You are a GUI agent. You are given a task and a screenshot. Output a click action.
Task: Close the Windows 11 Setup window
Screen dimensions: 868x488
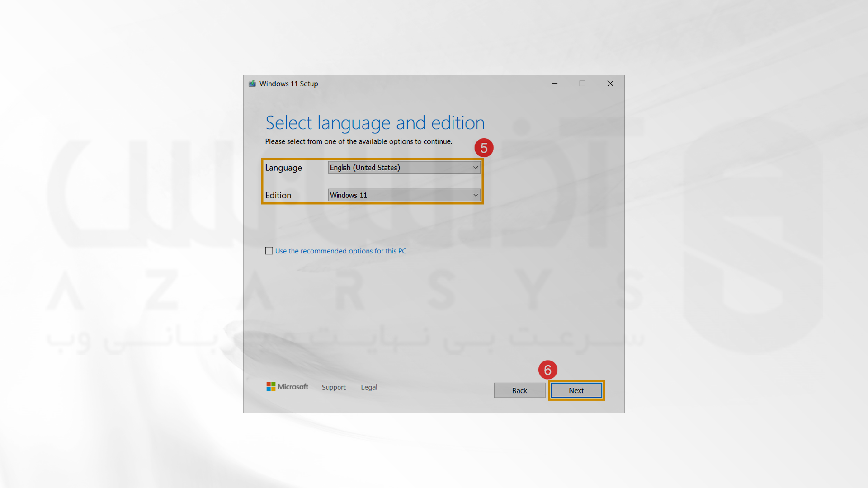[x=610, y=84]
